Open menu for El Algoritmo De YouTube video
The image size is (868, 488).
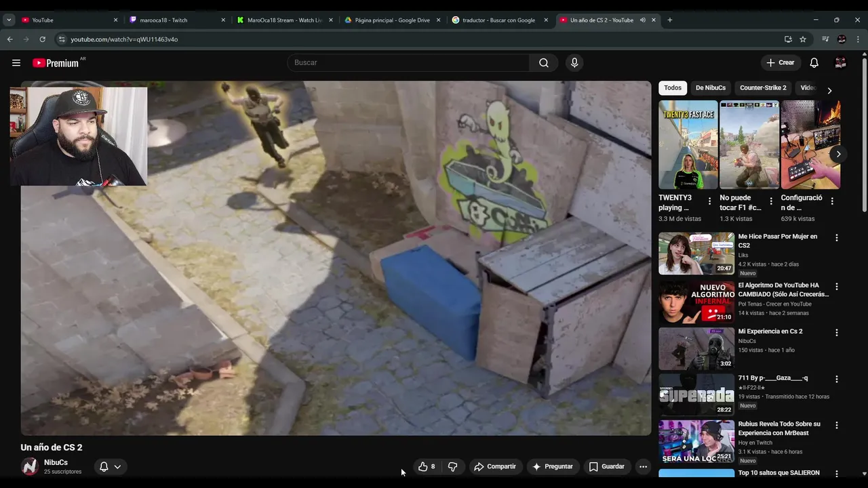(x=836, y=287)
